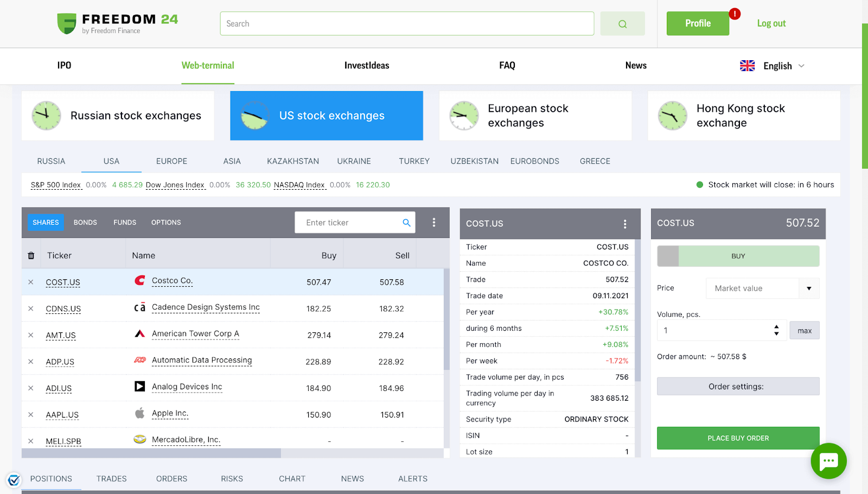Select the BONDS filter tab
Image resolution: width=868 pixels, height=494 pixels.
point(85,222)
